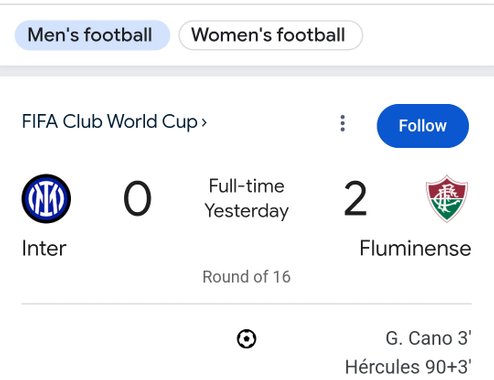Viewport: 494px width, 380px height.
Task: Click the gray divider bar below chips
Action: coord(247,71)
